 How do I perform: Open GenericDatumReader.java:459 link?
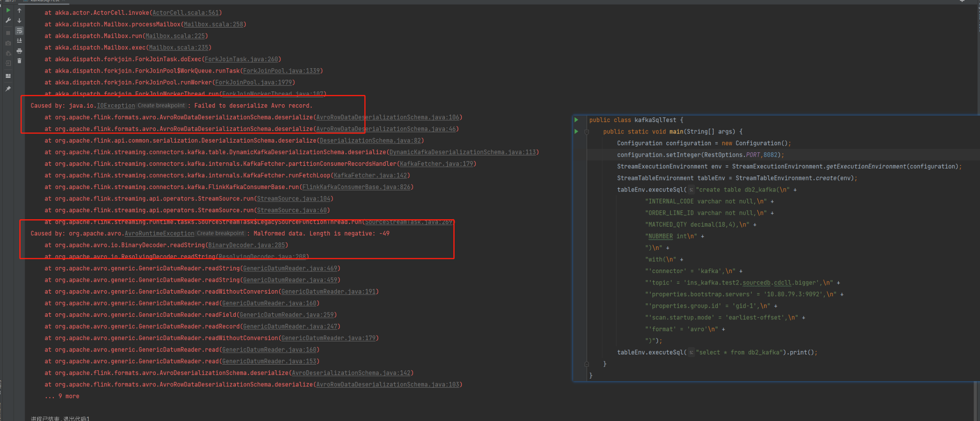[x=290, y=280]
